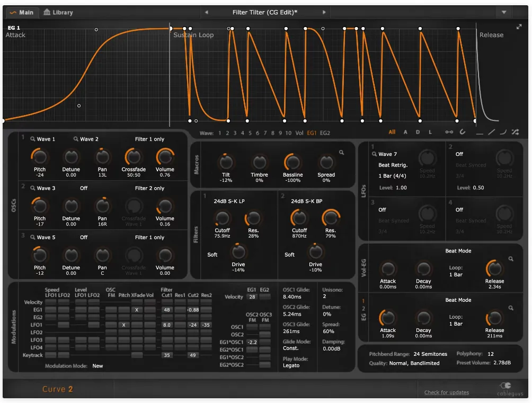Click LFO 4 'Off' wave selector
The height and width of the screenshot is (403, 532).
pos(459,210)
